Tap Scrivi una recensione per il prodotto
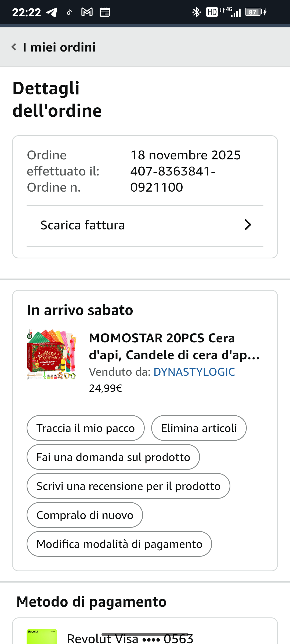 pyautogui.click(x=128, y=486)
